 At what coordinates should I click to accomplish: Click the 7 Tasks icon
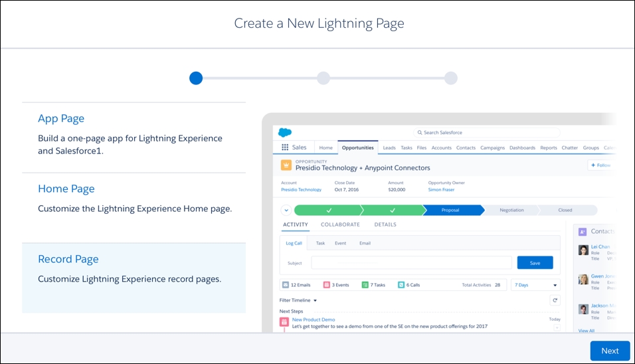(365, 285)
